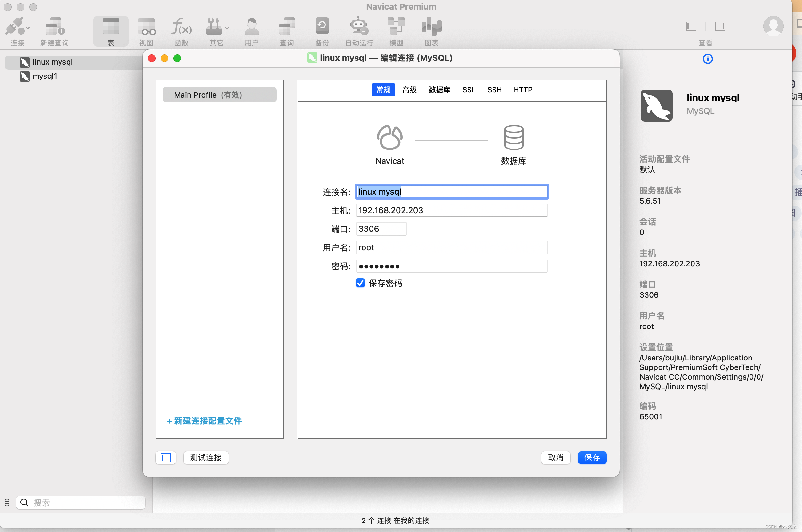Switch to the HTTP tab
This screenshot has height=532, width=802.
click(523, 90)
